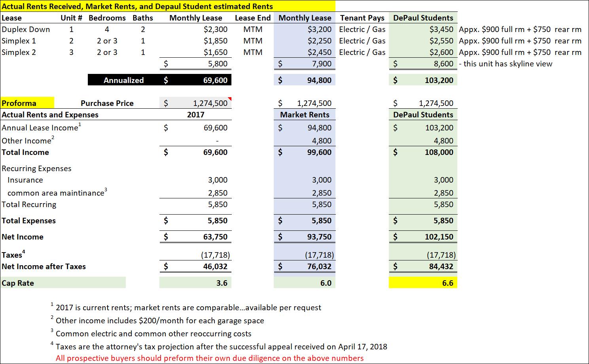Click the 'Market Rents' column heading
This screenshot has width=589, height=364.
pyautogui.click(x=305, y=115)
